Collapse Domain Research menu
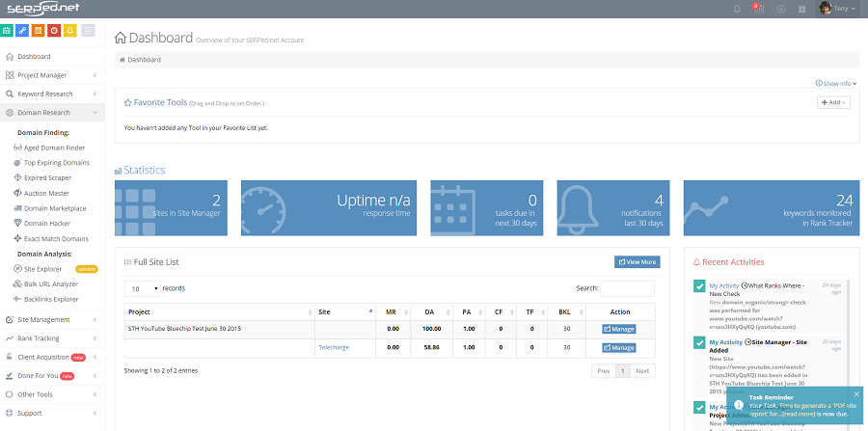The image size is (868, 431). [52, 112]
